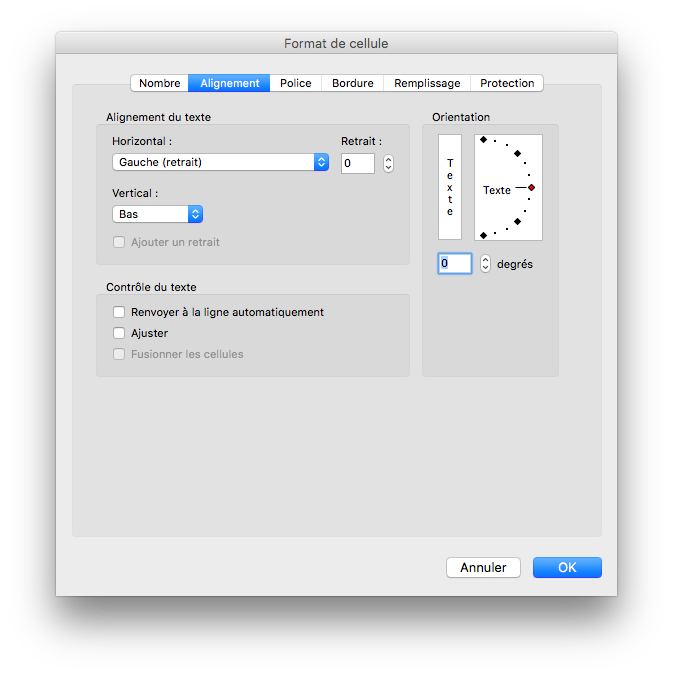Open the Police tab

coord(296,83)
